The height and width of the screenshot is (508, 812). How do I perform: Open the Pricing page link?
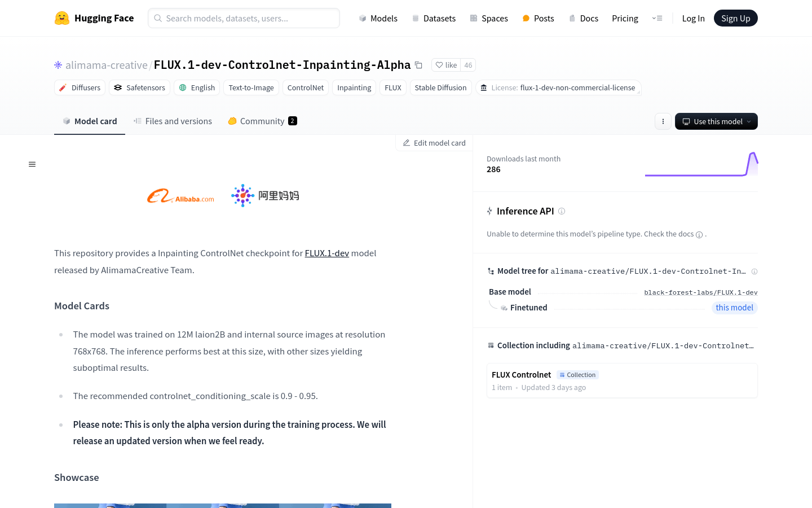coord(625,18)
